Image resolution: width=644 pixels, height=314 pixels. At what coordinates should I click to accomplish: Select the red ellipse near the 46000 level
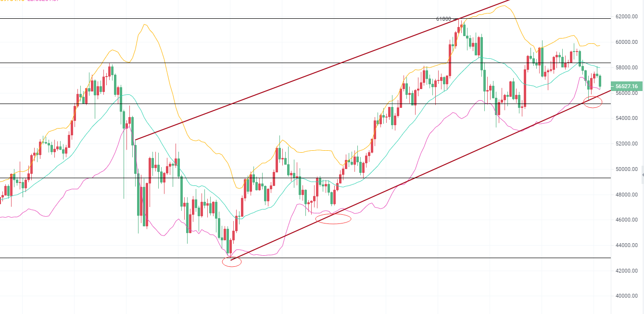pos(333,219)
